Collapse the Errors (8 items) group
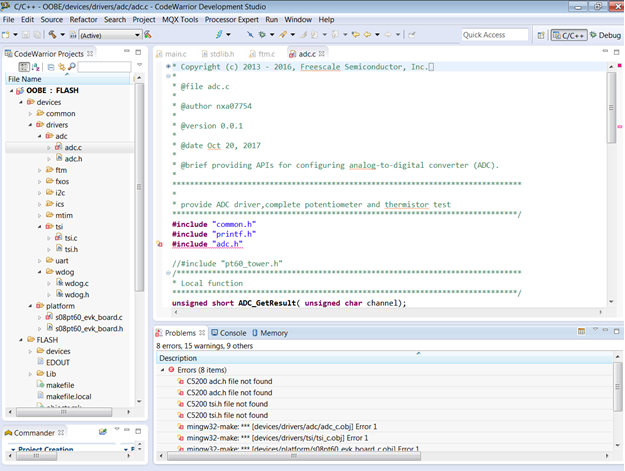Screen dimensions: 625x471 161,369
